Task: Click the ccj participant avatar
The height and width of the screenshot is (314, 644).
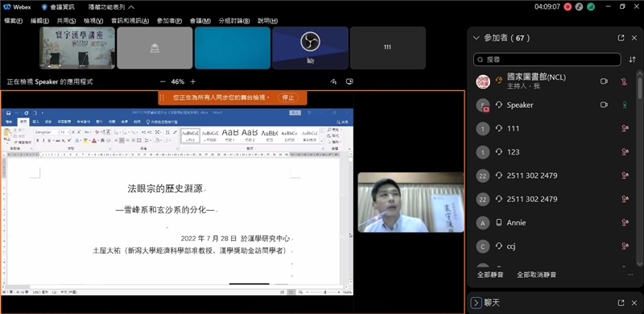Action: pyautogui.click(x=483, y=246)
